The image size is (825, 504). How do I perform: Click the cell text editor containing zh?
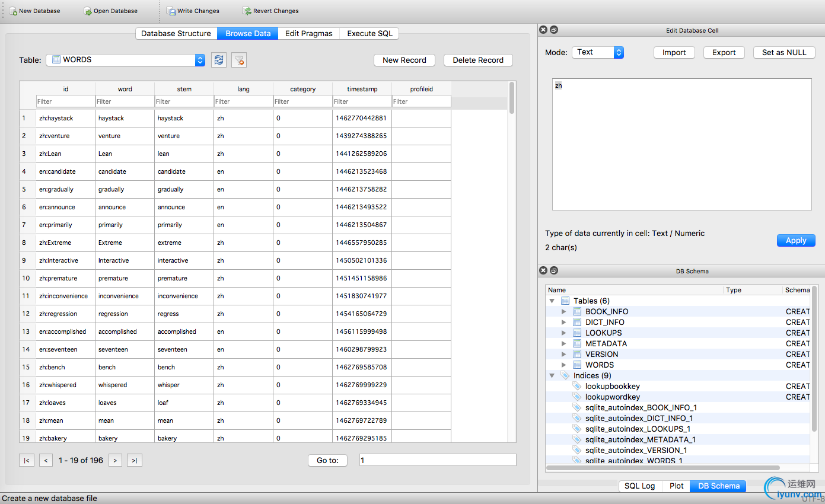681,145
